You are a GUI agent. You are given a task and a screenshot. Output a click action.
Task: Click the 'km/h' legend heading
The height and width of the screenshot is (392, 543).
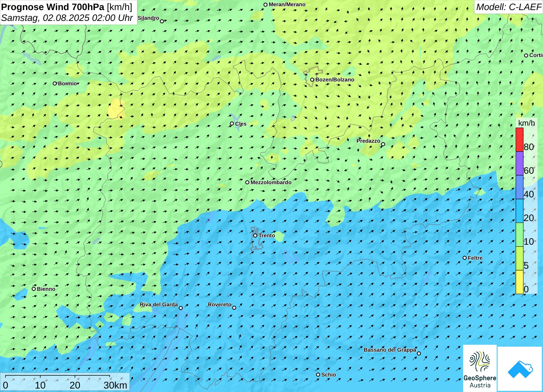click(526, 123)
